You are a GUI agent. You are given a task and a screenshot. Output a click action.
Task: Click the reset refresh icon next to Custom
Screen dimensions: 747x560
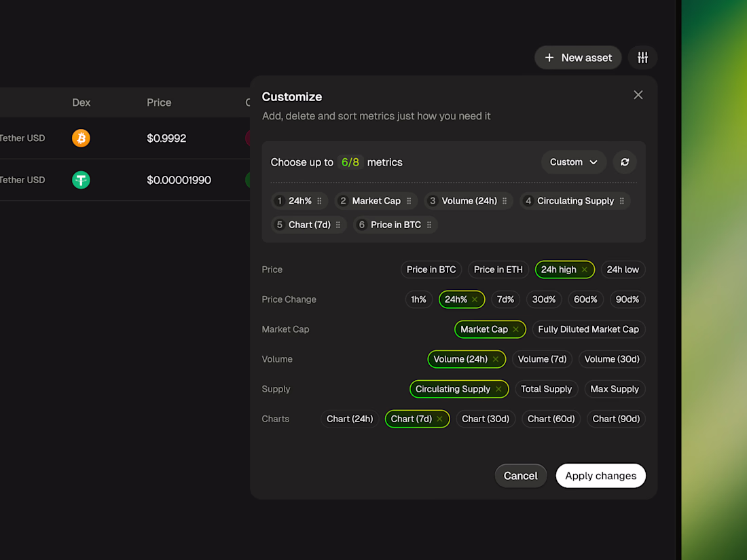pyautogui.click(x=625, y=162)
